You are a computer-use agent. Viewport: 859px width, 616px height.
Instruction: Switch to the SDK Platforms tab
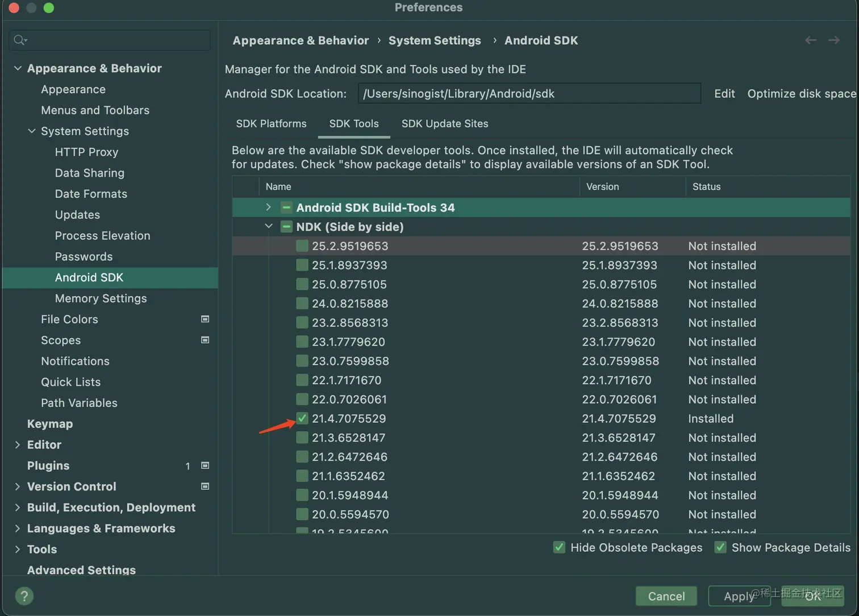pyautogui.click(x=271, y=124)
